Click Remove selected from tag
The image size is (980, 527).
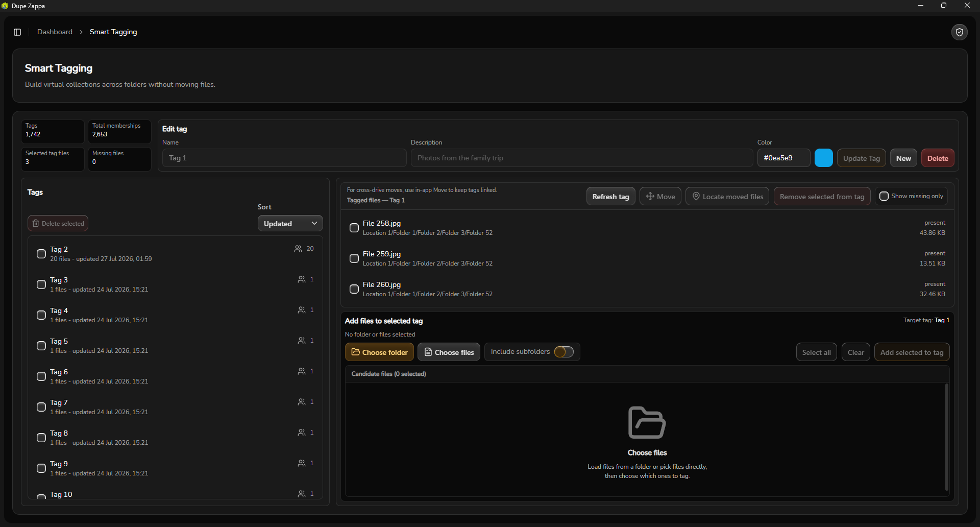[822, 197]
